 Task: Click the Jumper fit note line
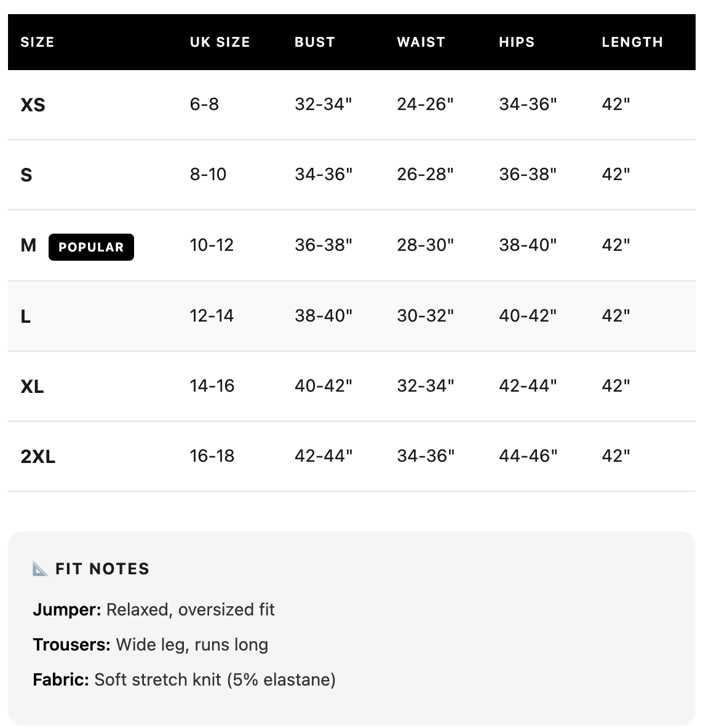(x=154, y=610)
